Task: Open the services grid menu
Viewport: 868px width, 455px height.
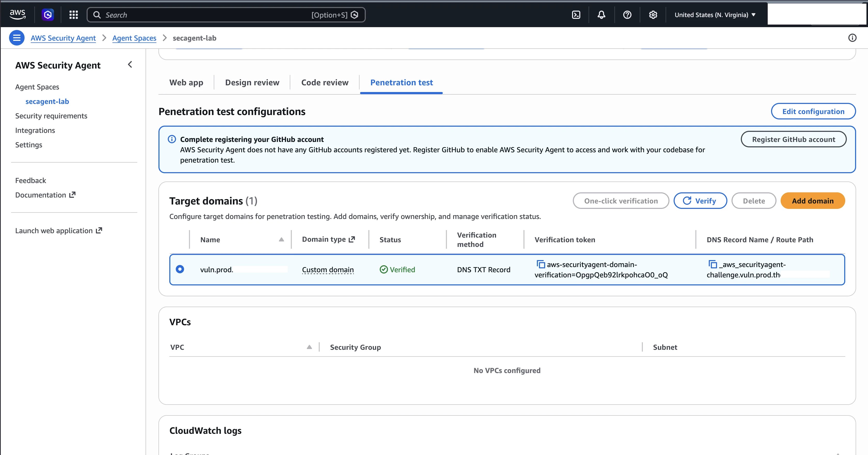Action: click(73, 14)
